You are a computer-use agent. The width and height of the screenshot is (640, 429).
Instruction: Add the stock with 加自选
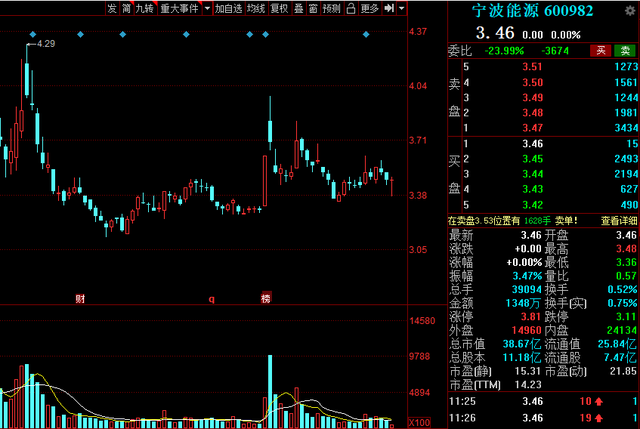click(229, 8)
